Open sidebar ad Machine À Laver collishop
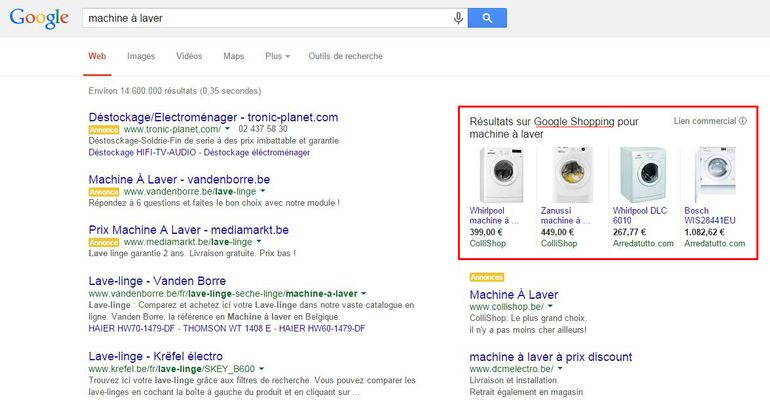The height and width of the screenshot is (407, 770). coord(514,295)
